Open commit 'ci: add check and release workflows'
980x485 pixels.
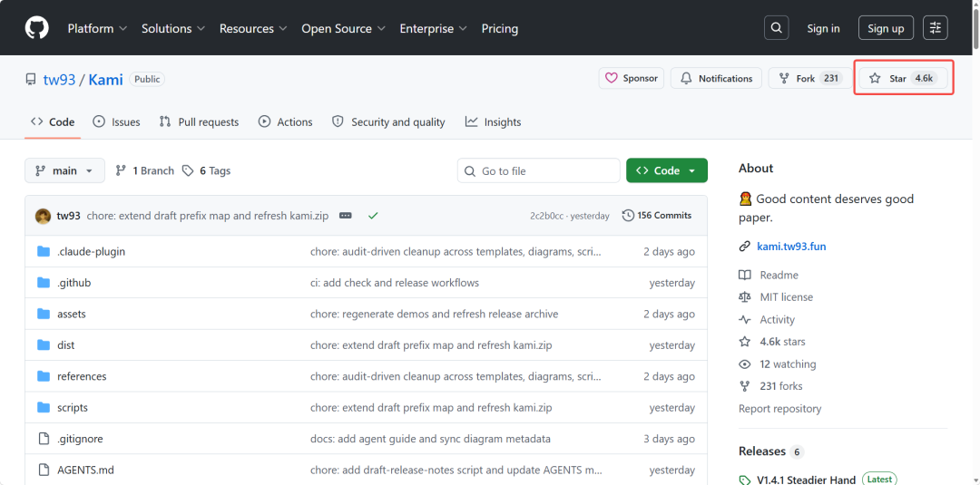point(395,283)
